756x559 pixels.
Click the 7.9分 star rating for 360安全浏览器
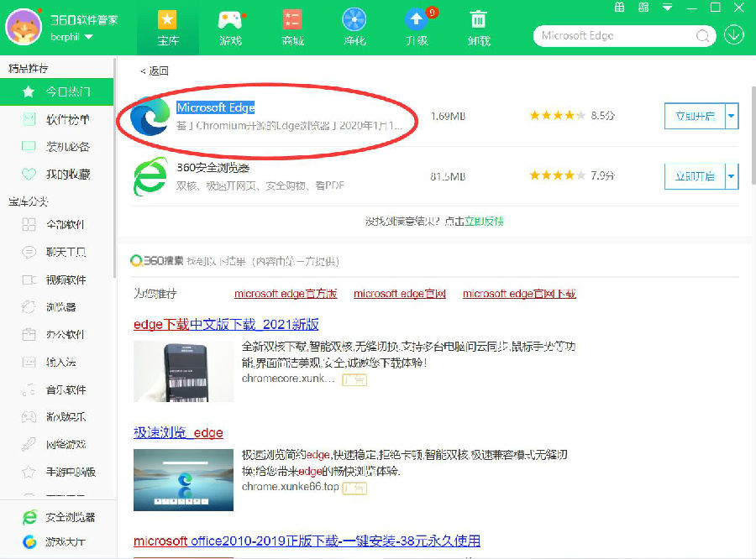tap(572, 175)
